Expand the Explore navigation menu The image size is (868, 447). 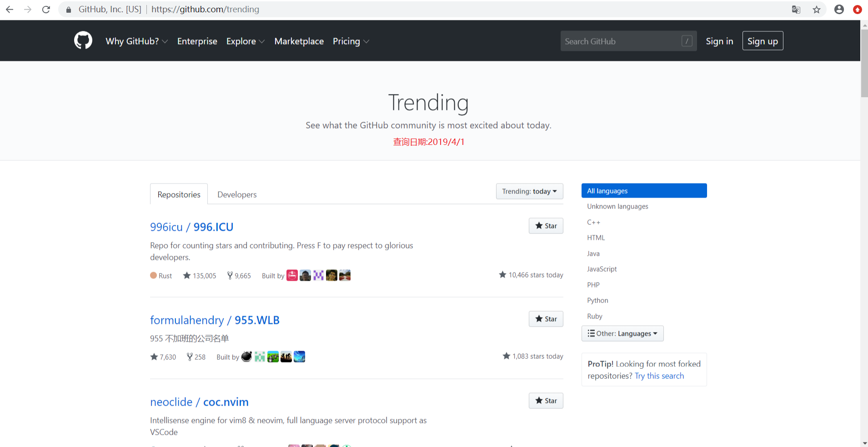[246, 41]
